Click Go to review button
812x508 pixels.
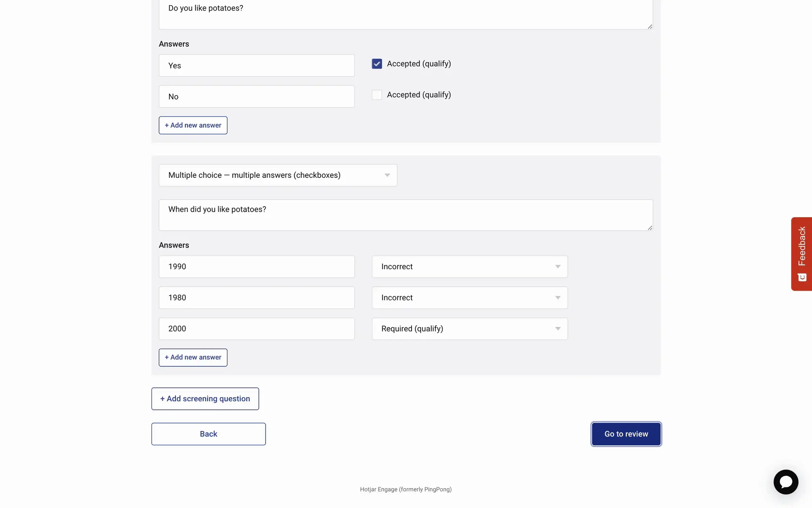tap(626, 434)
